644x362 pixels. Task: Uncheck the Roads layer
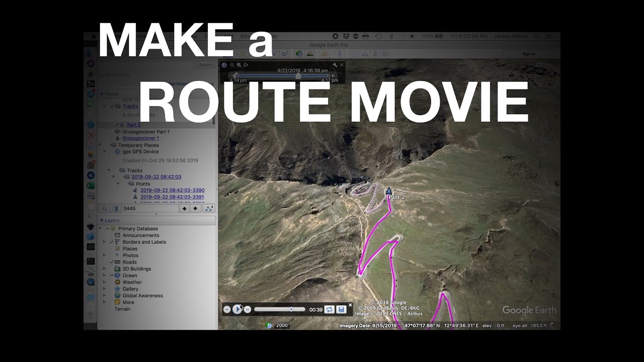click(112, 262)
